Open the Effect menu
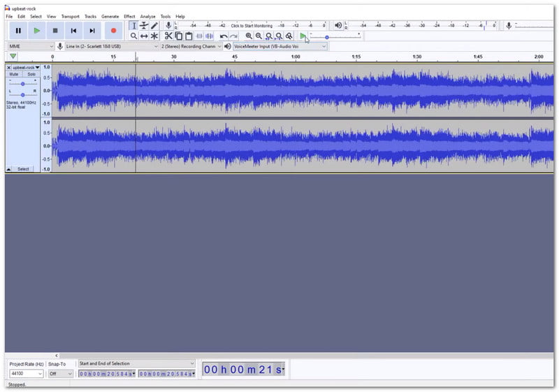Screen dimensions: 559x392 point(129,16)
